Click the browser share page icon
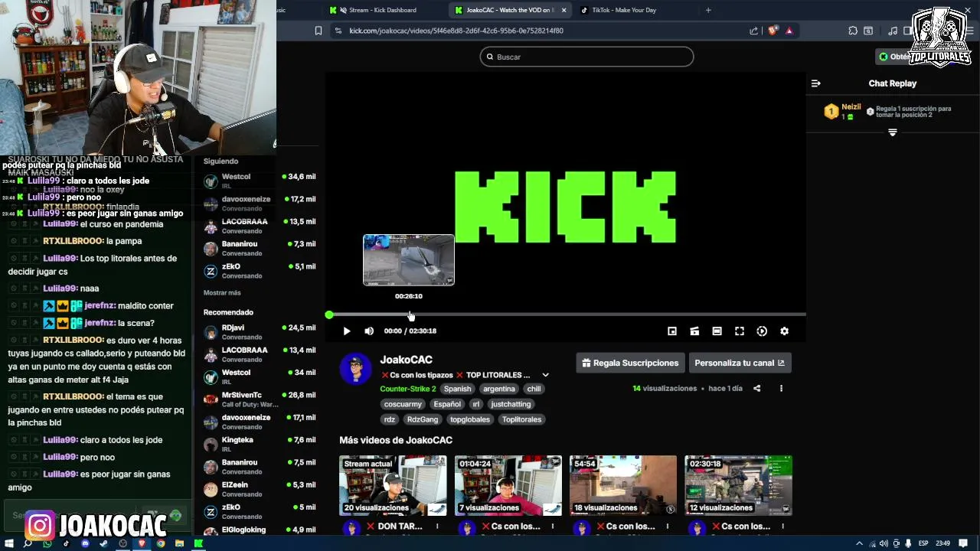 click(754, 31)
